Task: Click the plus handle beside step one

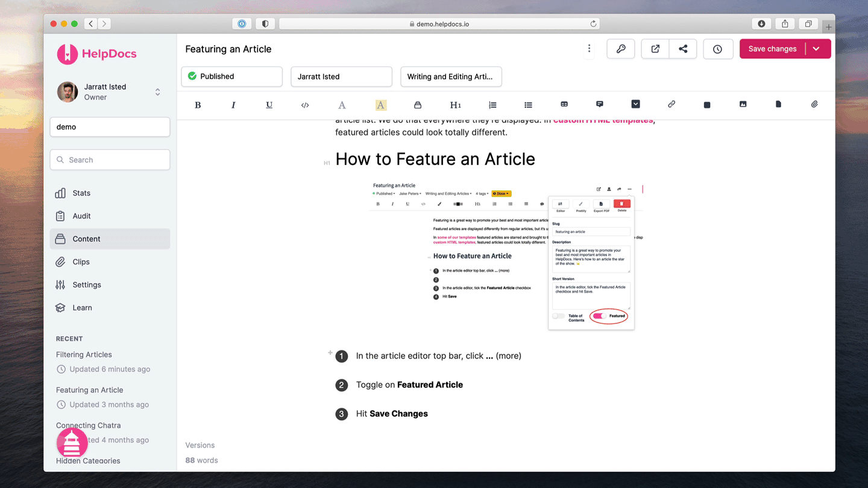Action: coord(330,352)
